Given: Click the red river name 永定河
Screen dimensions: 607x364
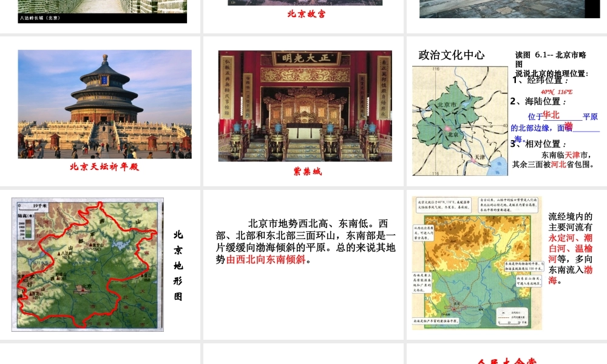Looking at the screenshot, I should (x=561, y=237).
